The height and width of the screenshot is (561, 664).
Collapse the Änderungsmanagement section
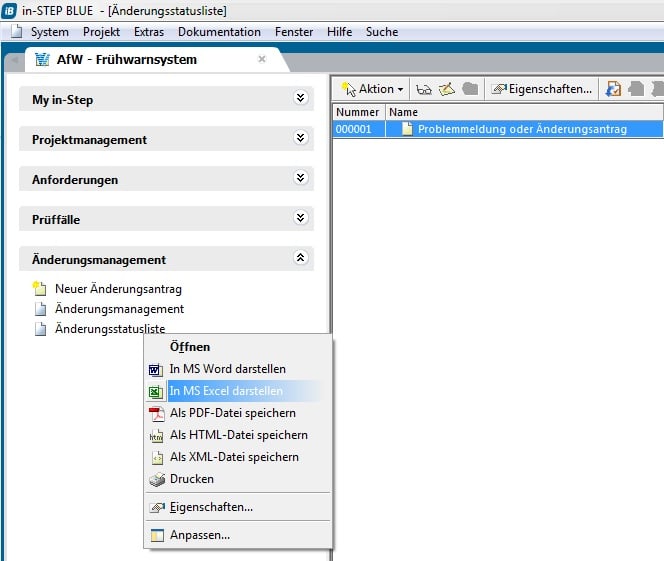[x=300, y=258]
